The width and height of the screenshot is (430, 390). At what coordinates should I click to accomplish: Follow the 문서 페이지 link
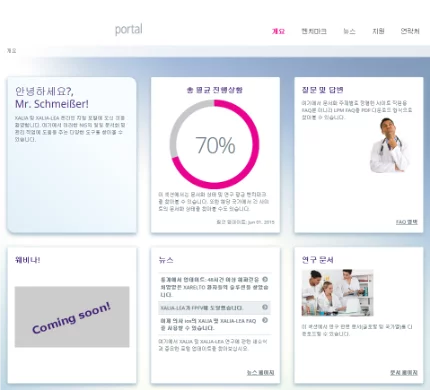pyautogui.click(x=404, y=373)
